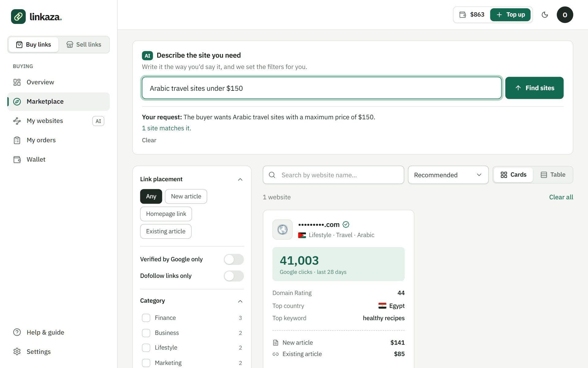Switch to Sell links tab

point(84,44)
